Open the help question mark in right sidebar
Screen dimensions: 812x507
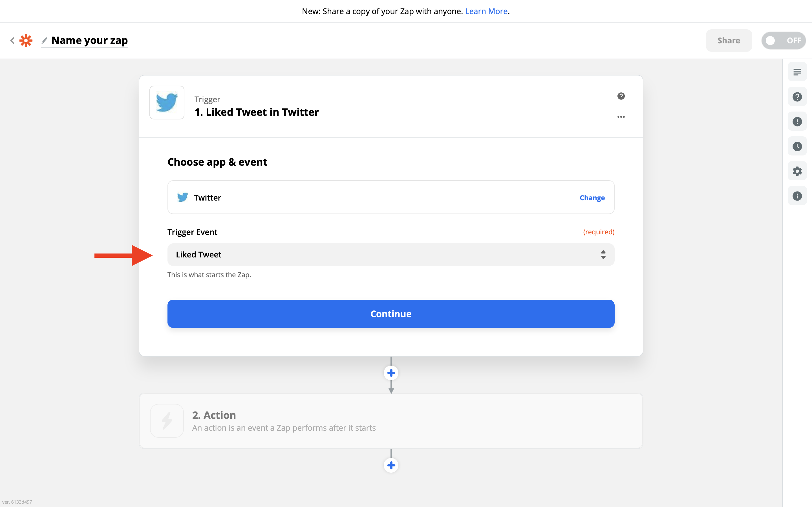[x=797, y=97]
